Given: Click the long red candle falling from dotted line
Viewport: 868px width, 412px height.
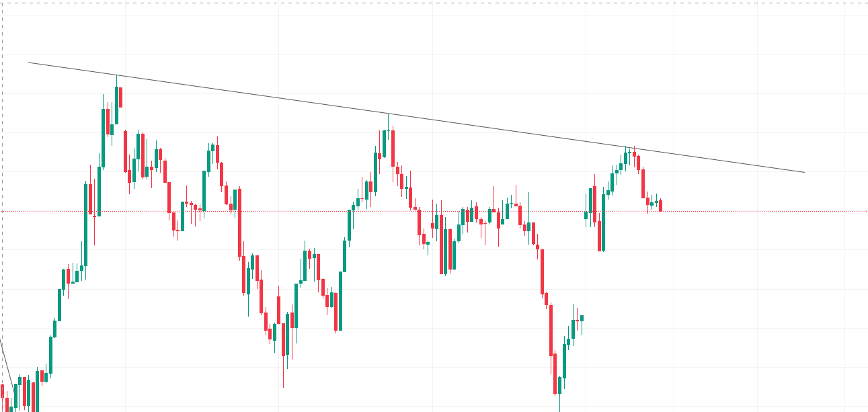Looking at the screenshot, I should (239, 222).
